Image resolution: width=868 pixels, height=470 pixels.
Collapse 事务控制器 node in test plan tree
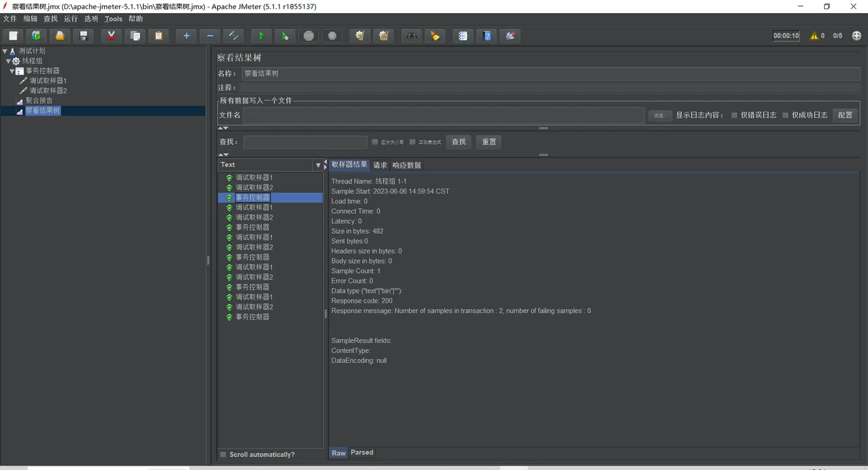(x=12, y=71)
